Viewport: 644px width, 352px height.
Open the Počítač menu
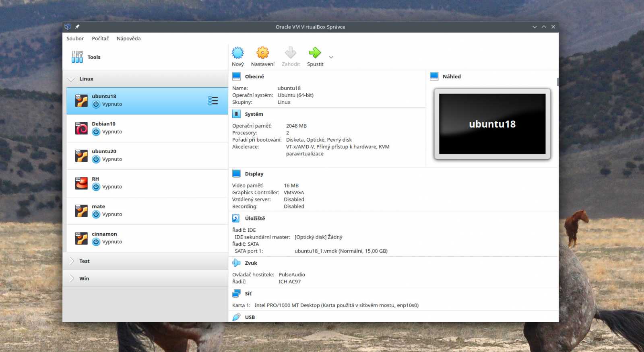click(100, 39)
